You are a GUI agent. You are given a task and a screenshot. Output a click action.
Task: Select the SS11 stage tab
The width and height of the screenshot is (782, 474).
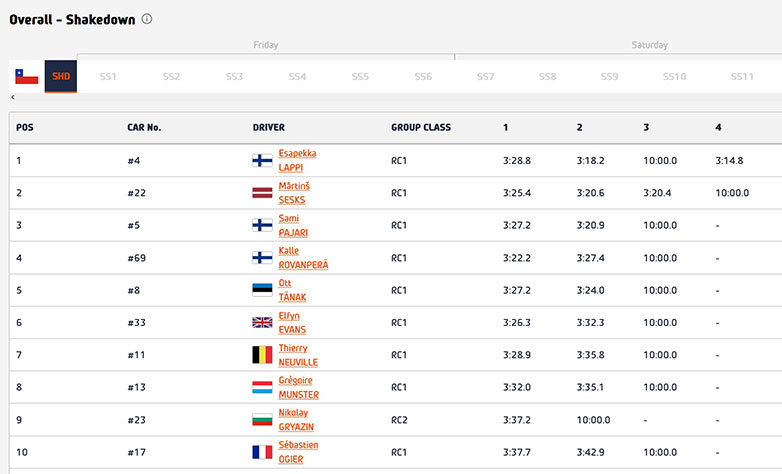pyautogui.click(x=741, y=77)
